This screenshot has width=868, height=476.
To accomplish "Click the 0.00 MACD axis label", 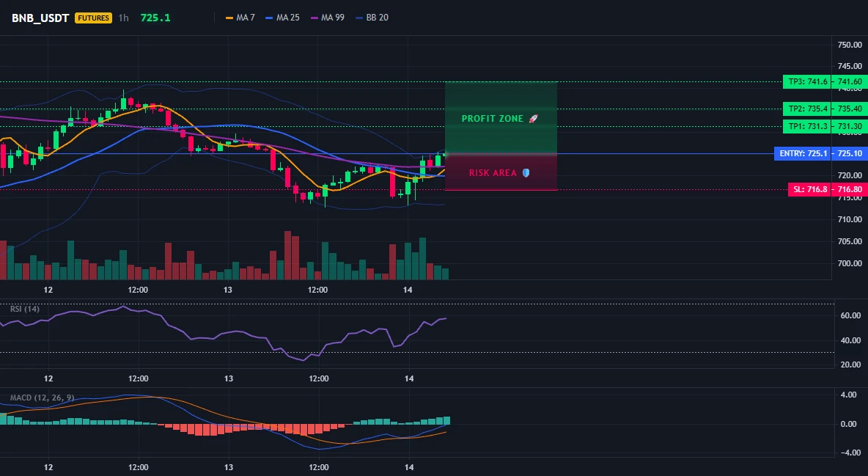I will (x=849, y=424).
